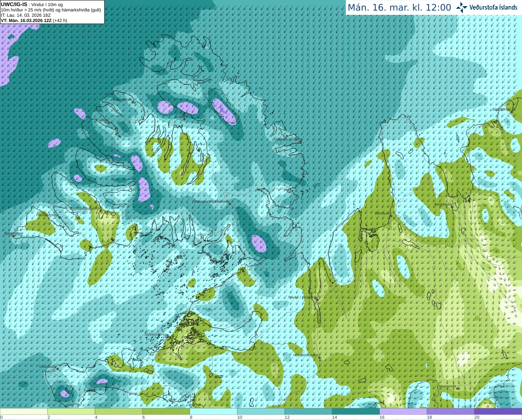Click the Gufuskálar station label

(x=48, y=366)
